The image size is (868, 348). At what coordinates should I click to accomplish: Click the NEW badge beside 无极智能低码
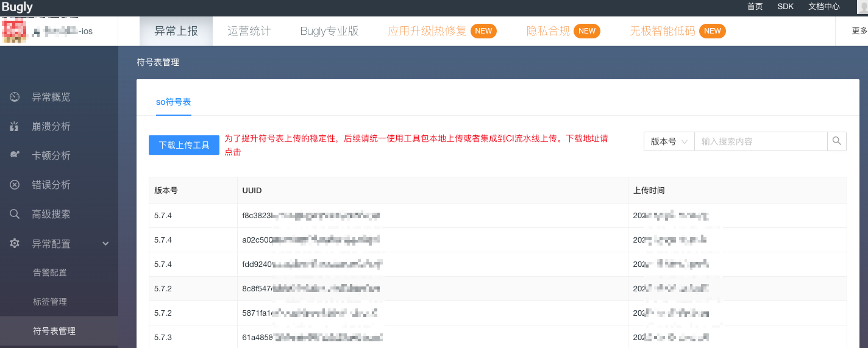(713, 31)
